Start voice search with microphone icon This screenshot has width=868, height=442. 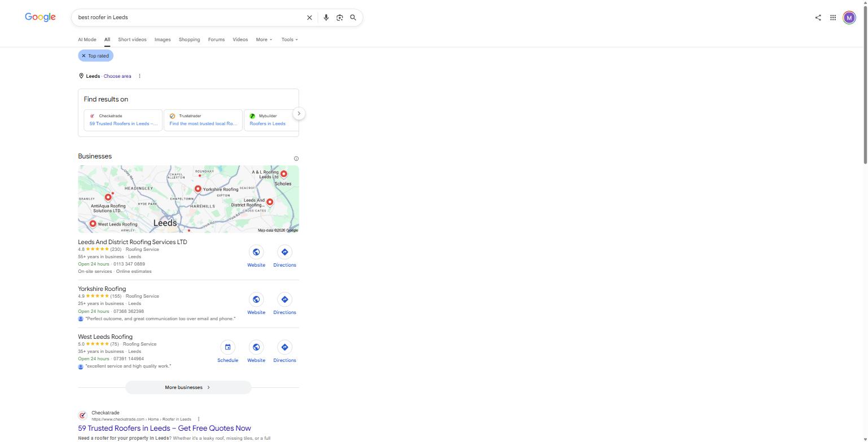pyautogui.click(x=326, y=17)
